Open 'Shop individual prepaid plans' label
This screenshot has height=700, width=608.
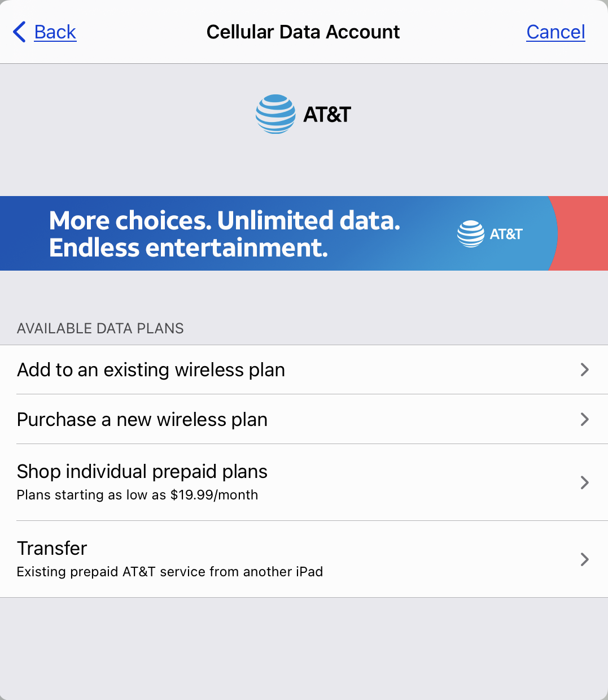pos(142,472)
